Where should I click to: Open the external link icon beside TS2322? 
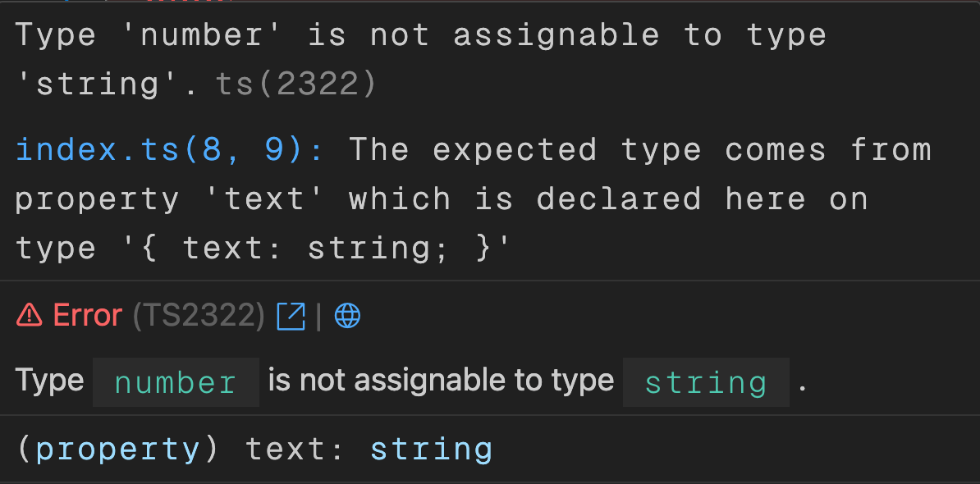(291, 316)
